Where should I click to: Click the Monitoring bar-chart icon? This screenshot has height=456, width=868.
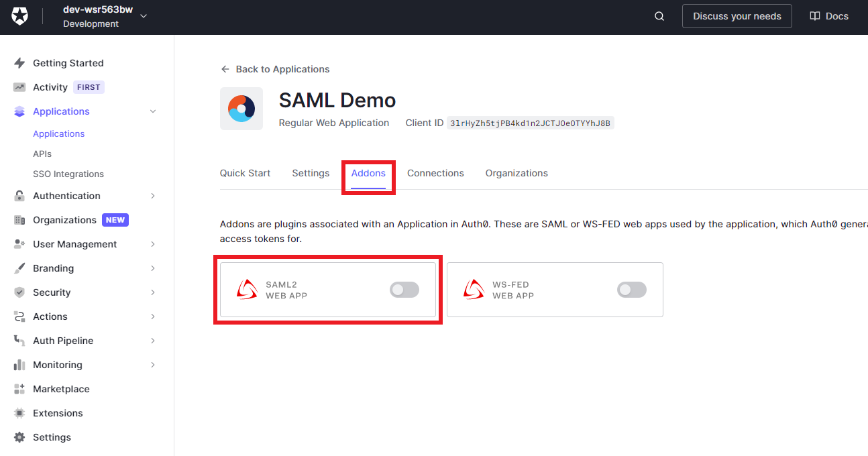click(x=19, y=365)
